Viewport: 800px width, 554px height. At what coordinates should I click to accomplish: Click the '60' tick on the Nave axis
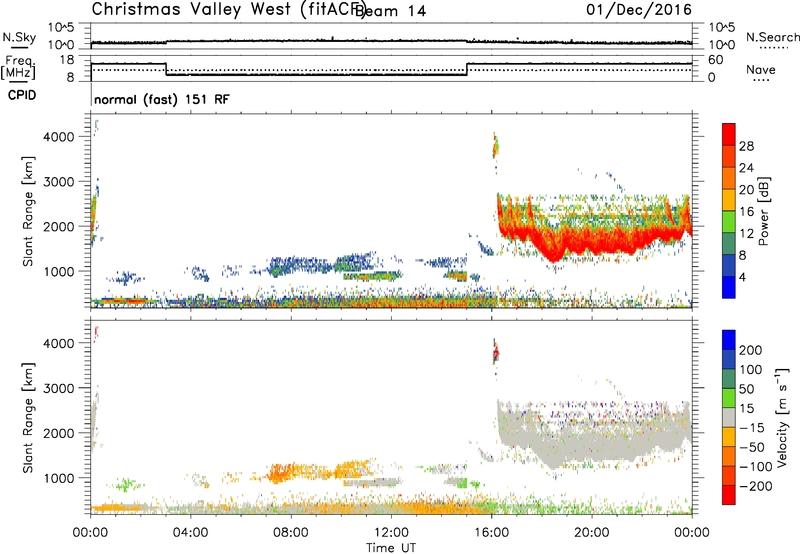pyautogui.click(x=715, y=60)
